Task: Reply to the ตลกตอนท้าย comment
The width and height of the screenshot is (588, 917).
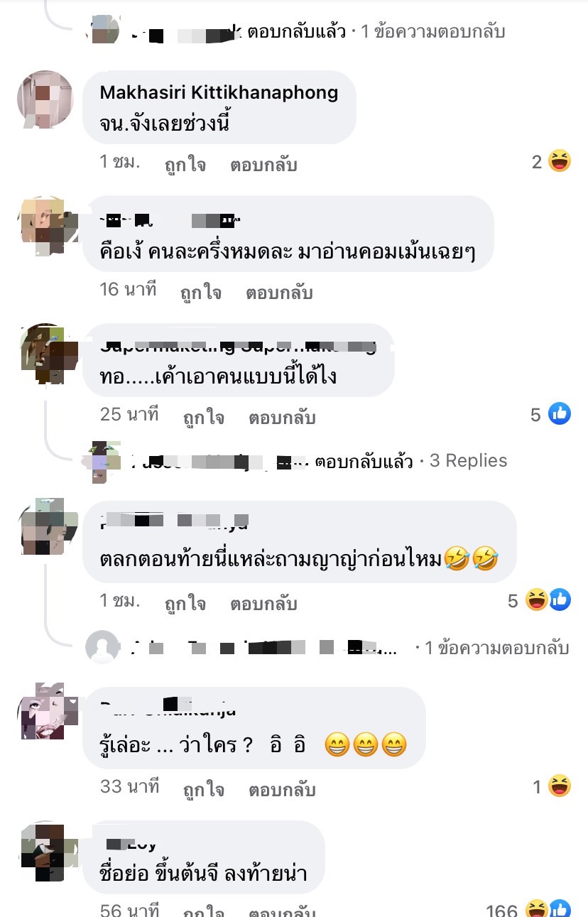Action: click(x=263, y=604)
